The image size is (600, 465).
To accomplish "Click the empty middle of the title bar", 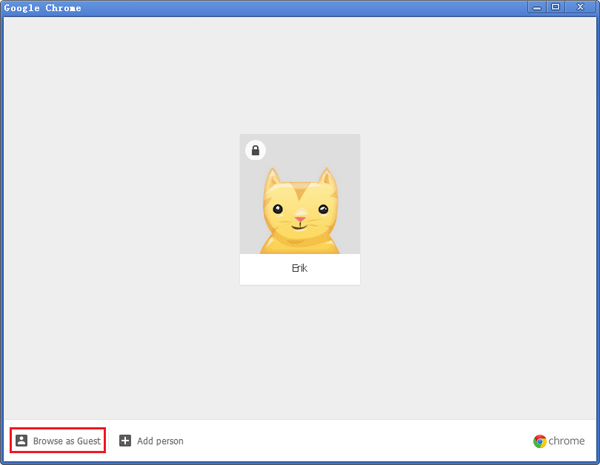I will [x=300, y=8].
